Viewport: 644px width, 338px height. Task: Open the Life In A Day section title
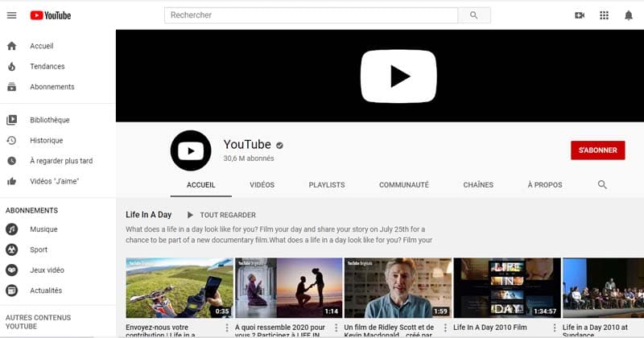149,214
